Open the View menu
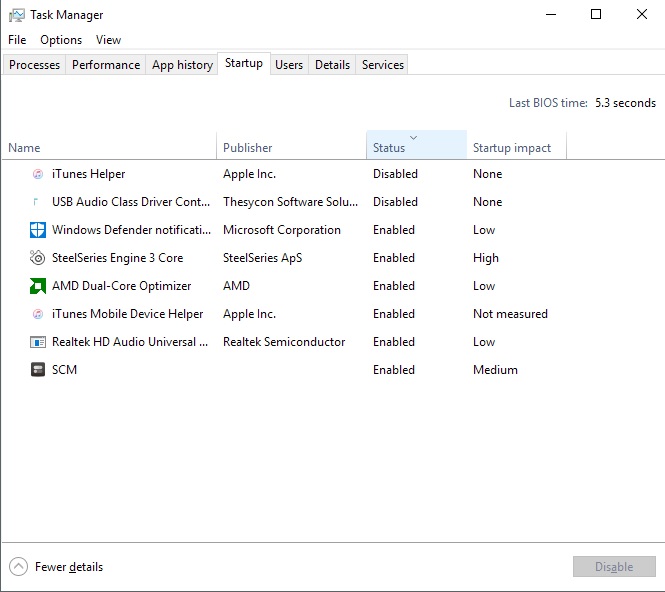 pyautogui.click(x=109, y=40)
